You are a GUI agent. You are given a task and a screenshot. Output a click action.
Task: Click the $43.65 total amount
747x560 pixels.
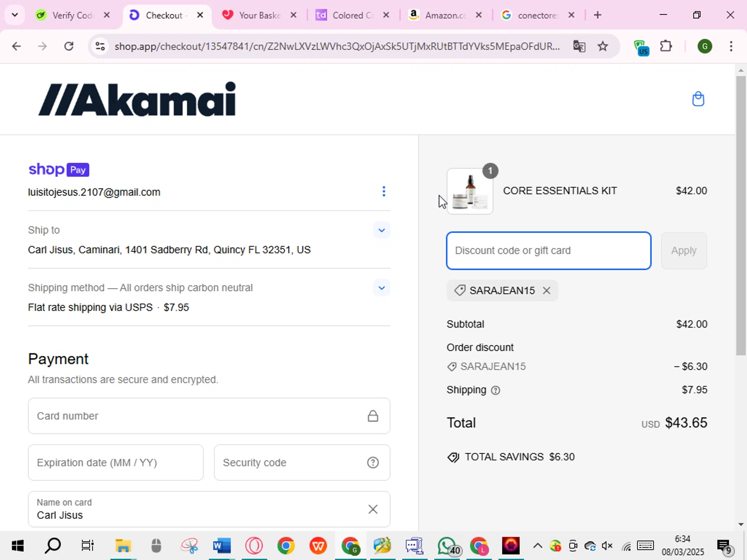(686, 423)
